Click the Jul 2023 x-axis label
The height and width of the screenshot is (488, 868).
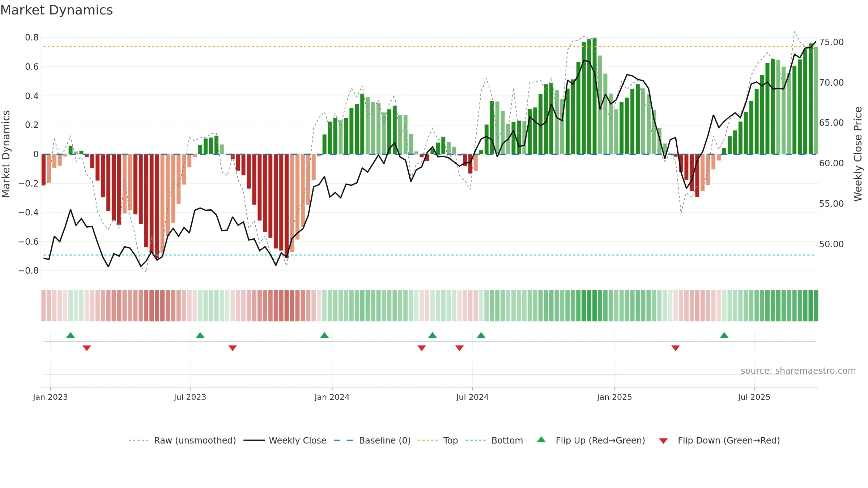pyautogui.click(x=190, y=397)
